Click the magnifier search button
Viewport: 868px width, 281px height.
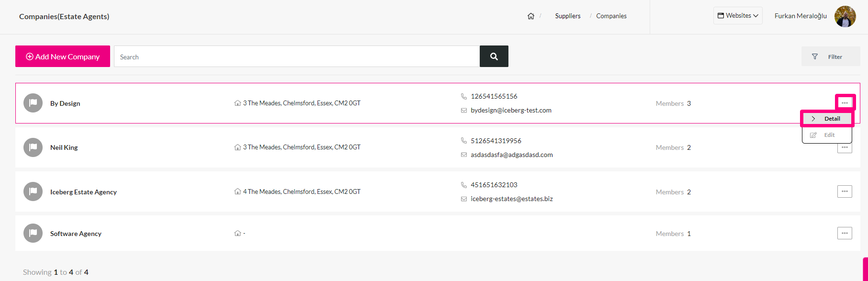click(x=494, y=56)
